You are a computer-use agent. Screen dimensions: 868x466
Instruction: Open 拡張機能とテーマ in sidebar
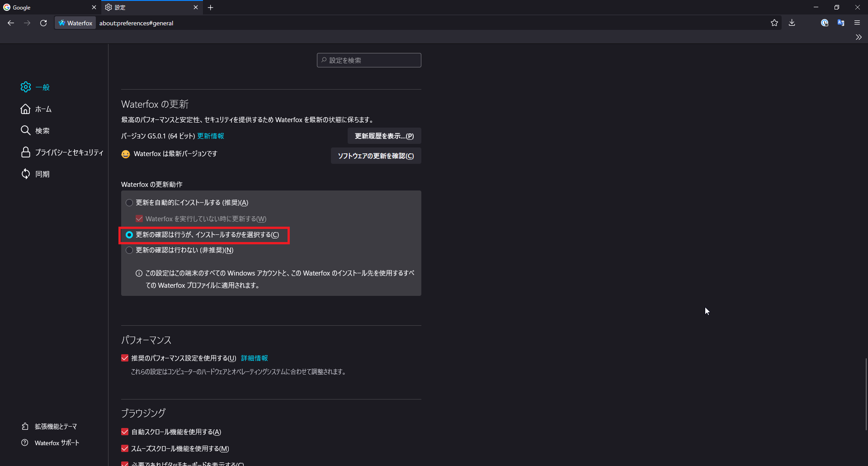tap(49, 427)
